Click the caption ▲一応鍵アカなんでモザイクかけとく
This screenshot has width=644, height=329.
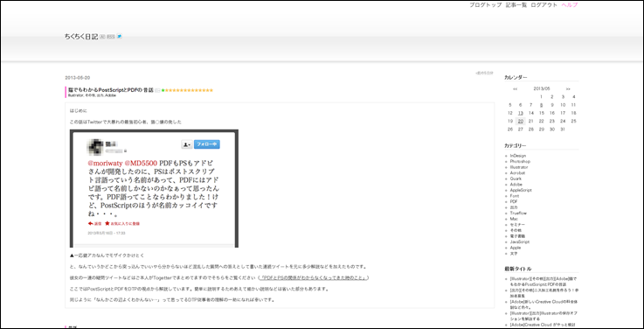coord(107,255)
